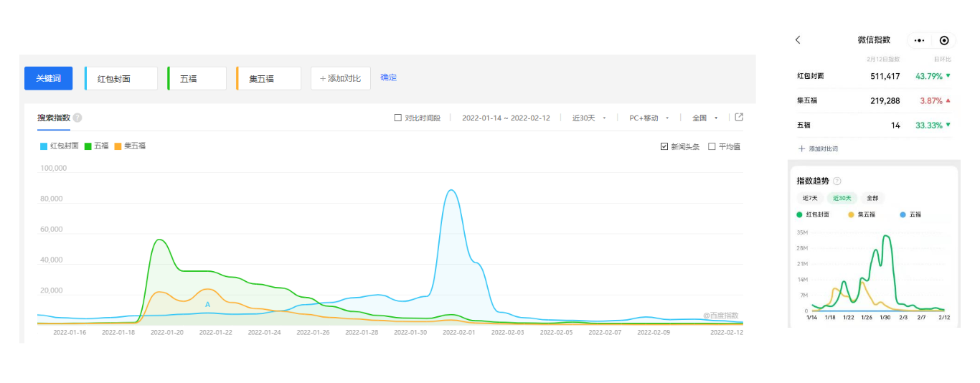
Task: Tap the plus icon for 添加对比词
Action: [801, 148]
